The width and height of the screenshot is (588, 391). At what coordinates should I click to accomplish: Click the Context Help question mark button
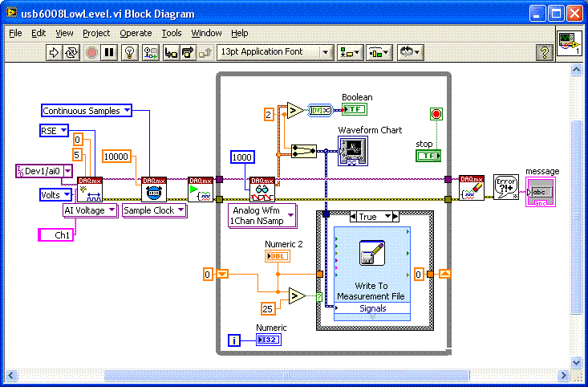tap(544, 52)
